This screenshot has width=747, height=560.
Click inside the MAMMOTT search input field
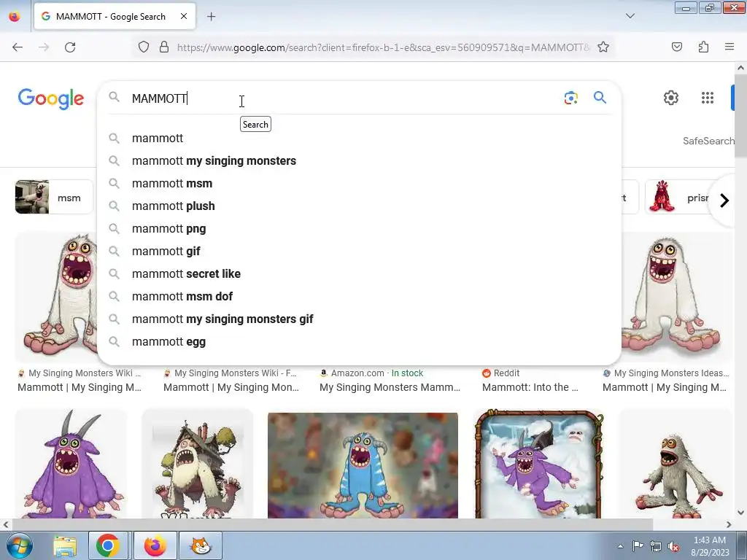(x=343, y=98)
